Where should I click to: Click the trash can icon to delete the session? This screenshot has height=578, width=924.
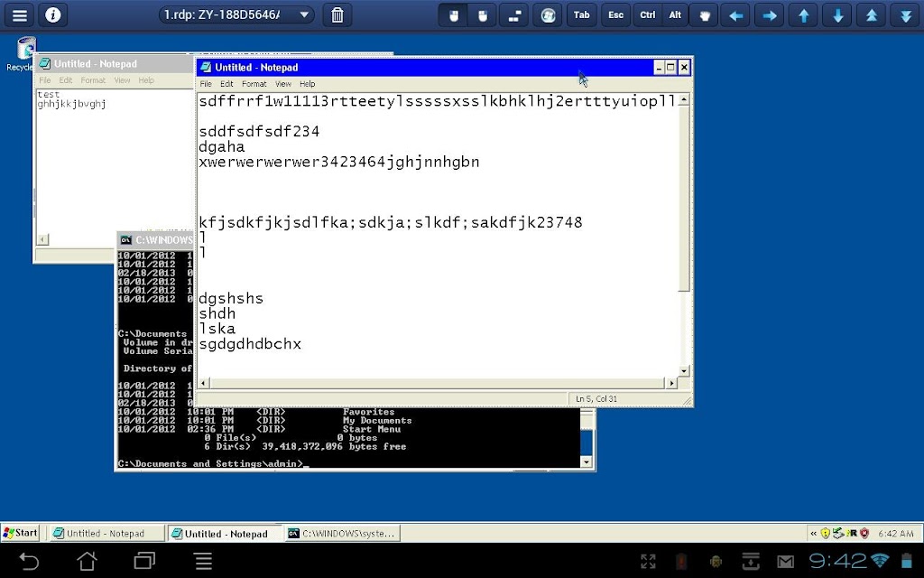click(337, 14)
